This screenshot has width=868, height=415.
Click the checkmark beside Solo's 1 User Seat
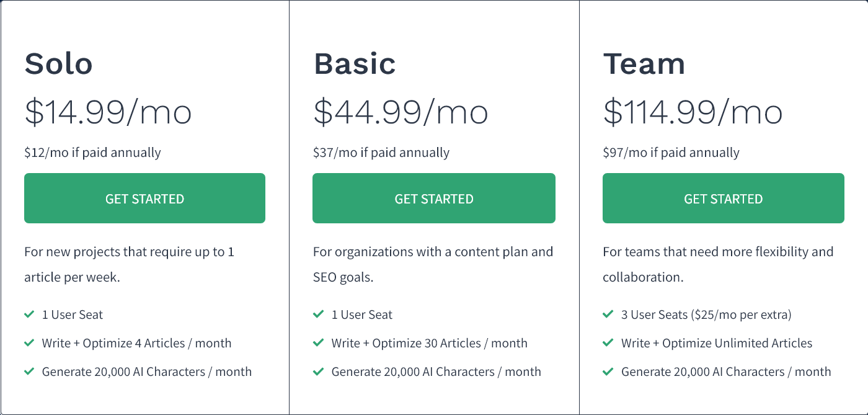click(29, 315)
